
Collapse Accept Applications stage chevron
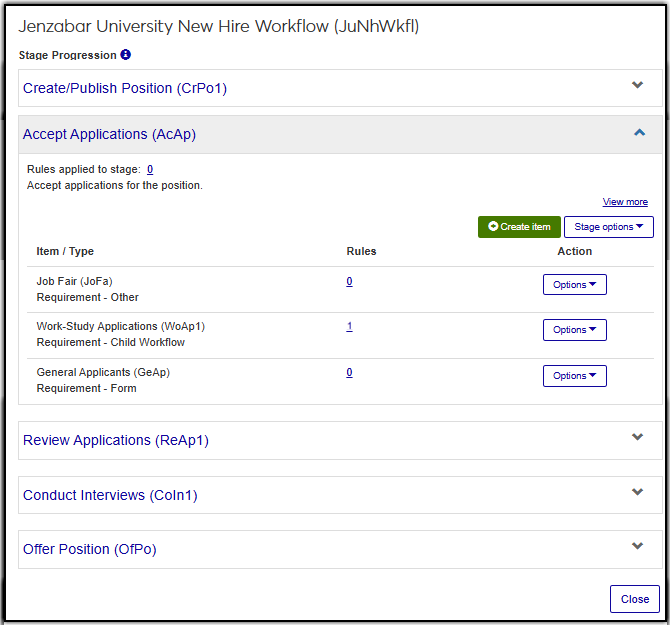click(x=639, y=133)
